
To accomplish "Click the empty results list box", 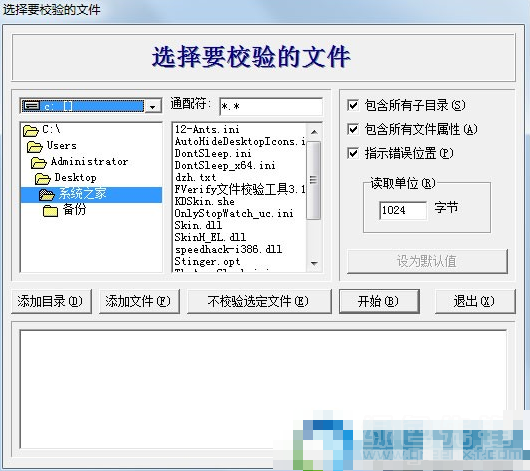I will point(263,389).
